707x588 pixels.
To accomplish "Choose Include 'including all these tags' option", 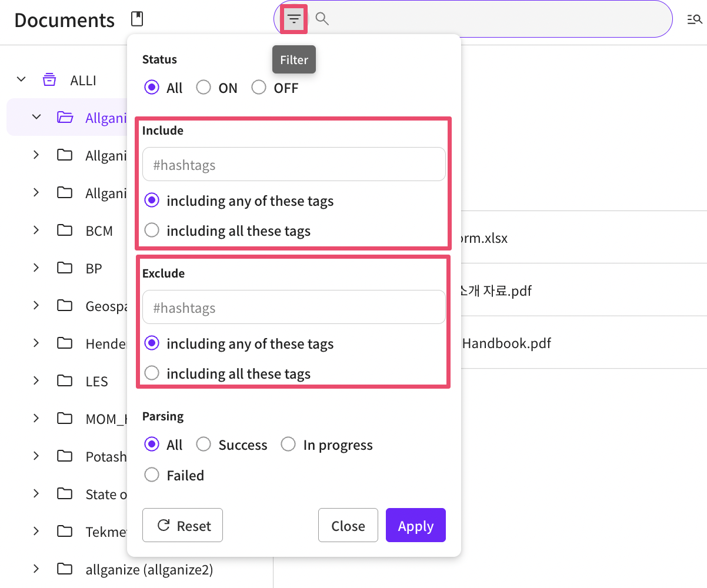I will coord(152,230).
